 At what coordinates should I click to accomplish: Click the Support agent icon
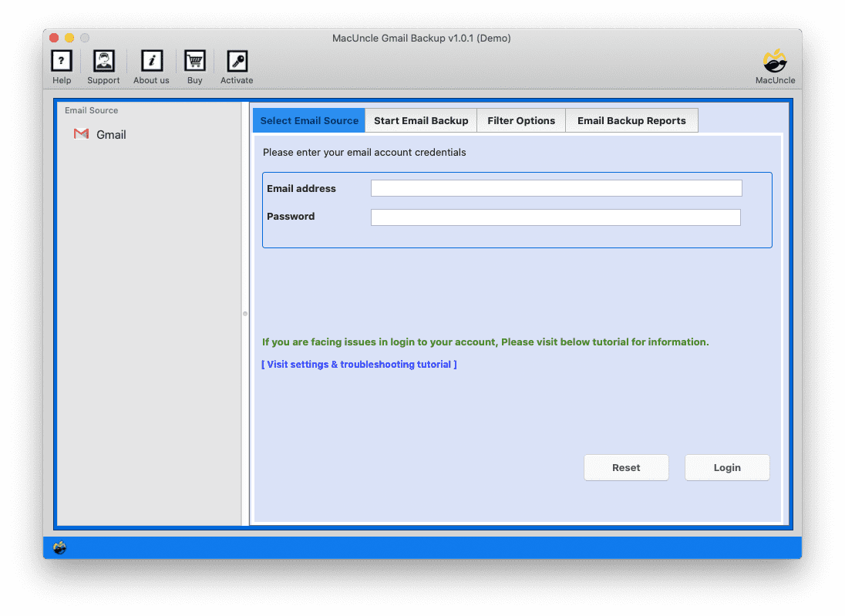pos(103,62)
